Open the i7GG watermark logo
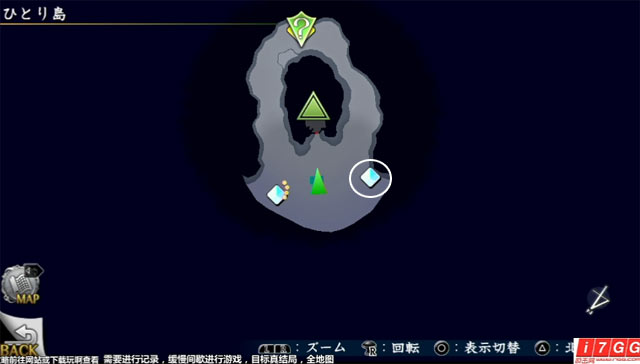The width and height of the screenshot is (640, 364). [x=607, y=351]
